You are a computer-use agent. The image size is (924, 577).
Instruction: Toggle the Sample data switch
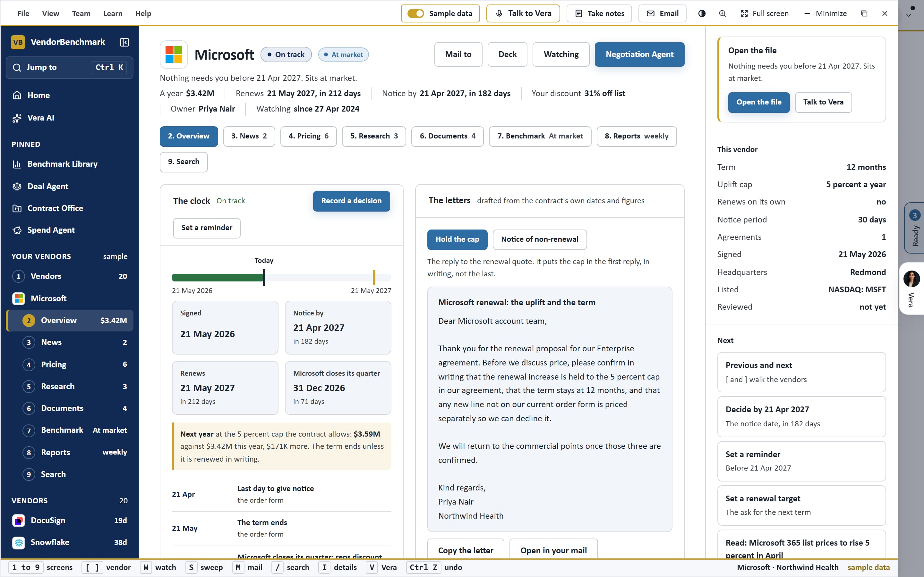(415, 13)
